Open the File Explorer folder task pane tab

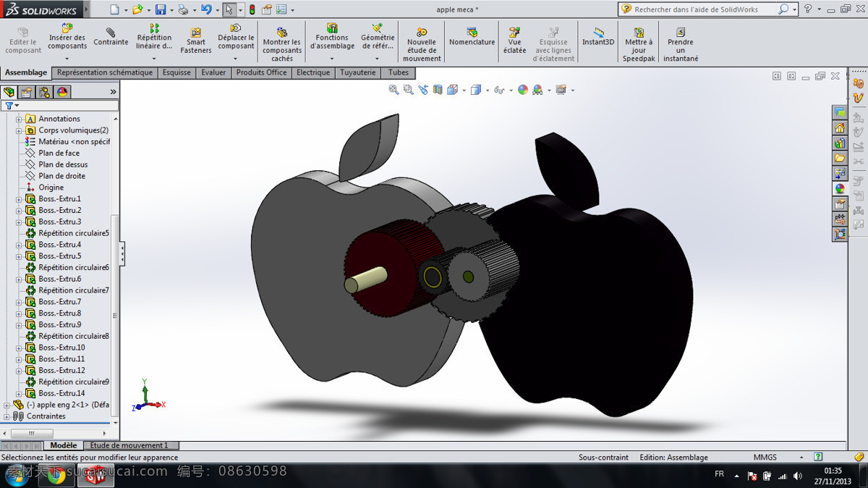840,158
